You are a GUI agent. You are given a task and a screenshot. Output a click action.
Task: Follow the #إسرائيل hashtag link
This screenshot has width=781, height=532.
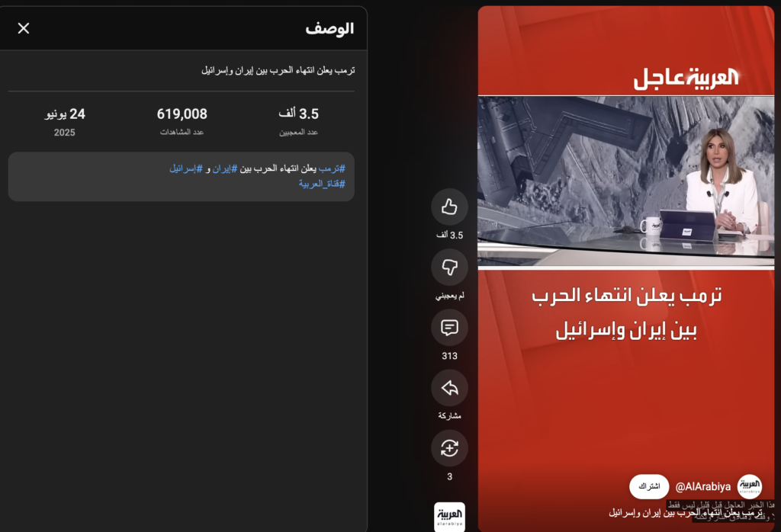point(186,168)
